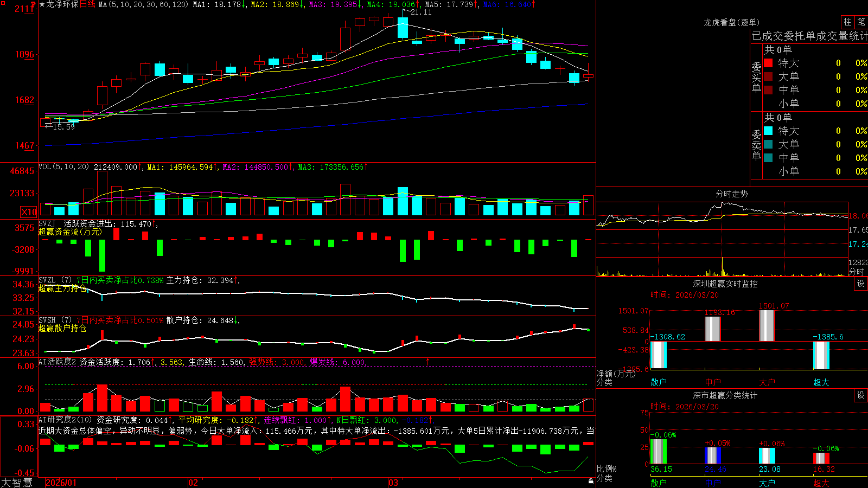Viewport: 868px width, 488px height.
Task: Open 设 settings for 深市超赢分类统计
Action: coord(861,395)
